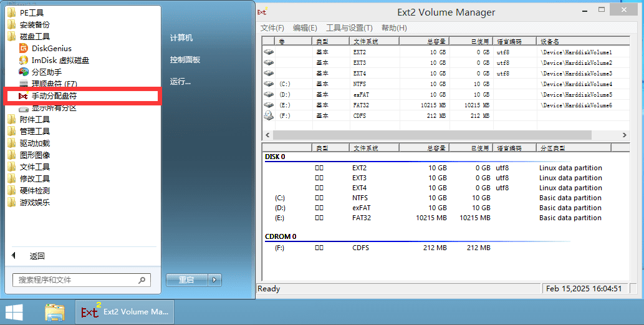Start the 分区助手 partition assistant
The image size is (644, 325).
(41, 72)
